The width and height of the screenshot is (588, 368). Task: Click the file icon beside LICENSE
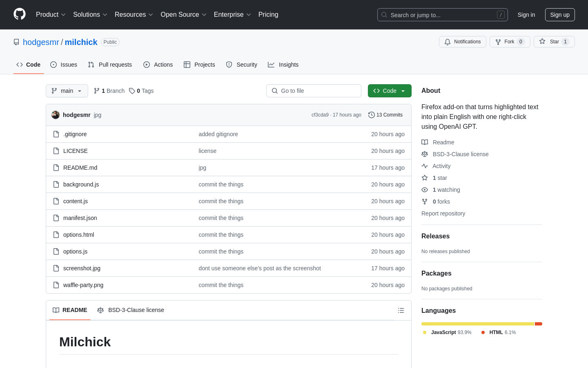[56, 151]
